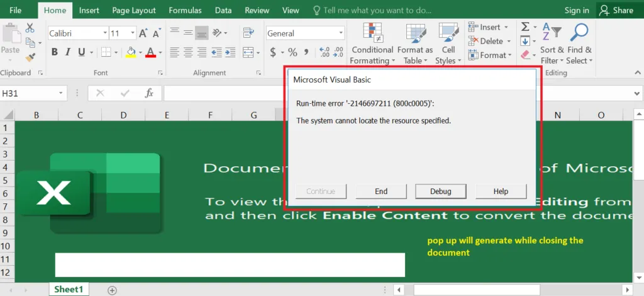Toggle Underline formatting
The width and height of the screenshot is (644, 296).
[x=81, y=52]
